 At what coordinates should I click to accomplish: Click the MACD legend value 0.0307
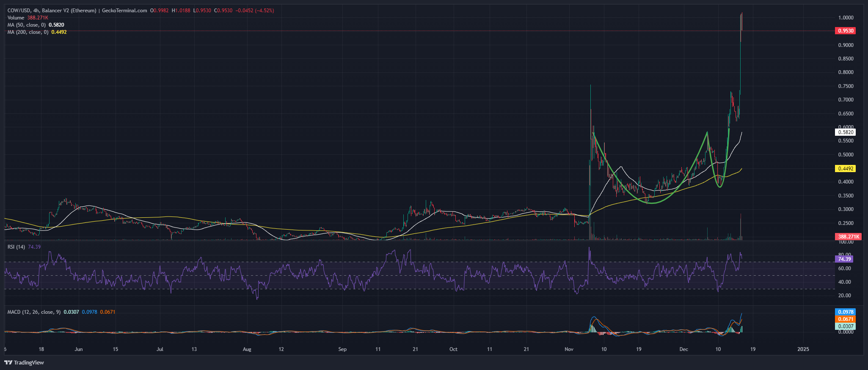tap(71, 312)
